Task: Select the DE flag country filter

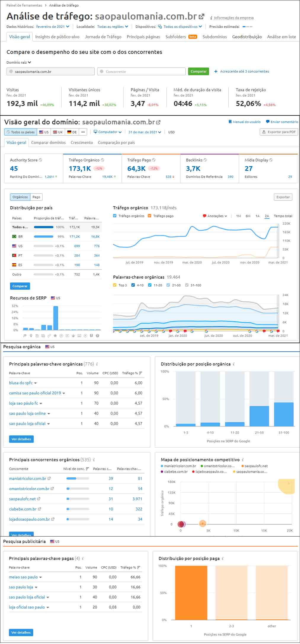Action: [x=72, y=132]
